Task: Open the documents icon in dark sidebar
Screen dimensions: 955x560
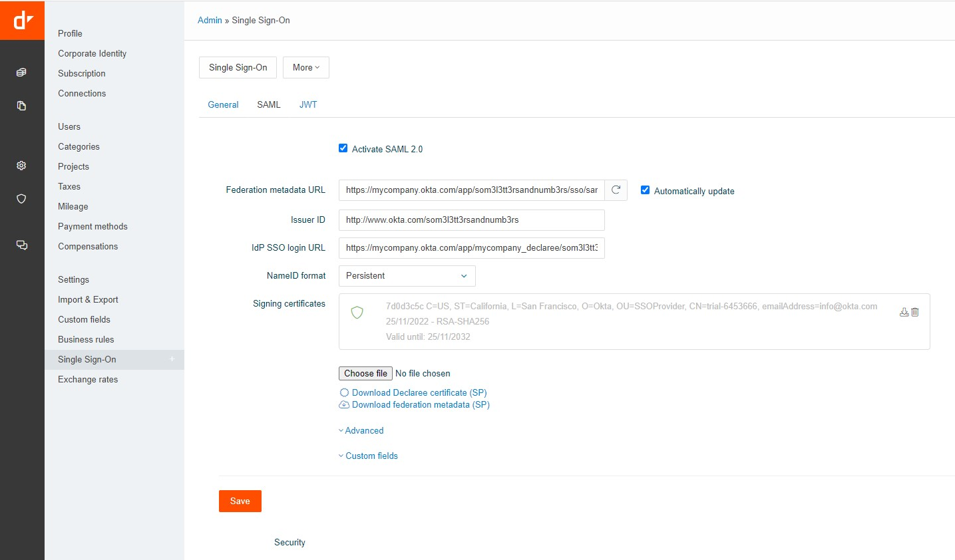Action: pyautogui.click(x=21, y=106)
